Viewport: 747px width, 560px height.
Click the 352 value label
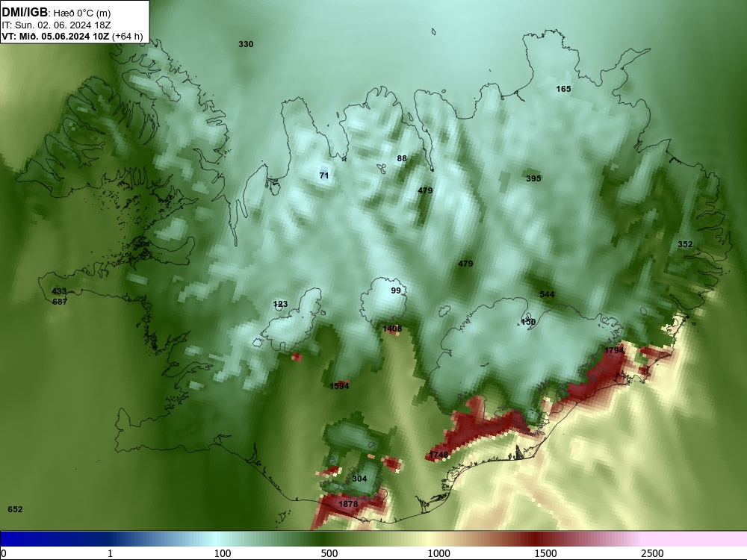[x=685, y=244]
